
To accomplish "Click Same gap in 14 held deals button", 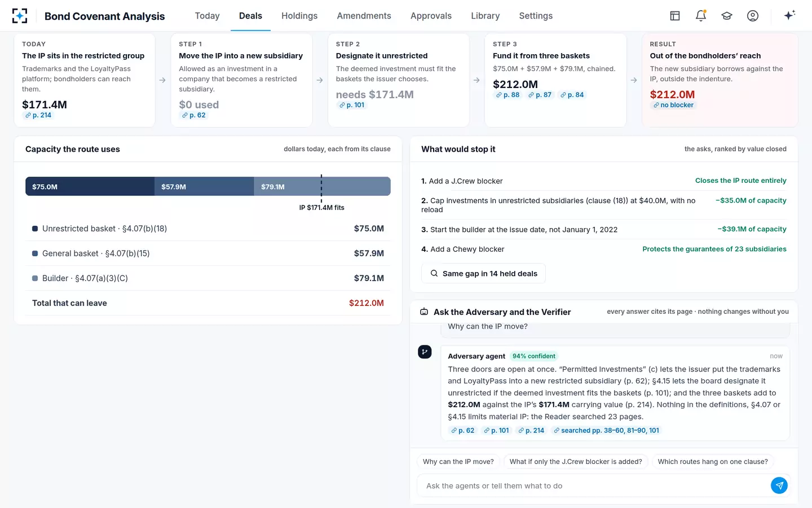I will click(x=483, y=273).
